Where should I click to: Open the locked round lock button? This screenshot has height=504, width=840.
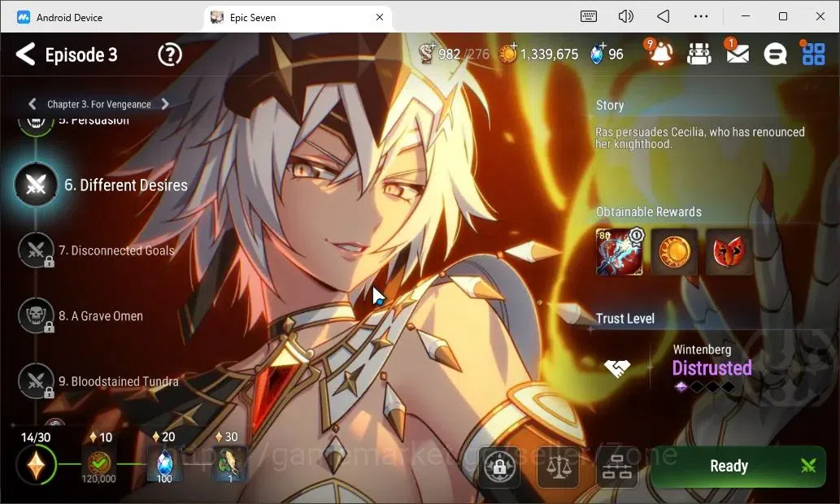(x=498, y=467)
